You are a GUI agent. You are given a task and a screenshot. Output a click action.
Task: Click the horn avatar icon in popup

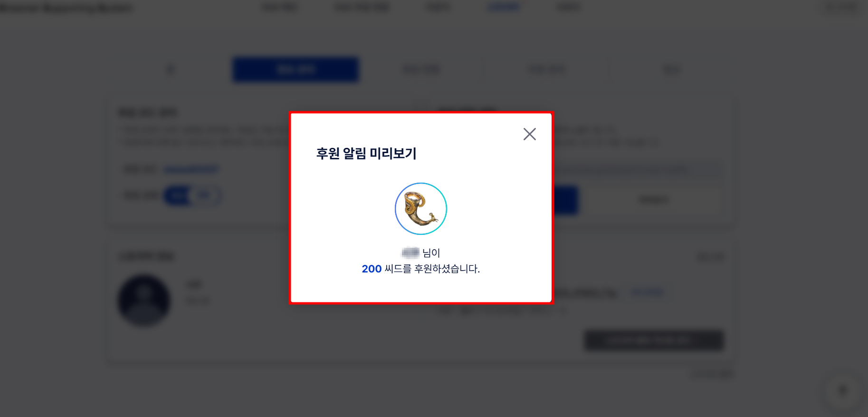[x=421, y=209]
